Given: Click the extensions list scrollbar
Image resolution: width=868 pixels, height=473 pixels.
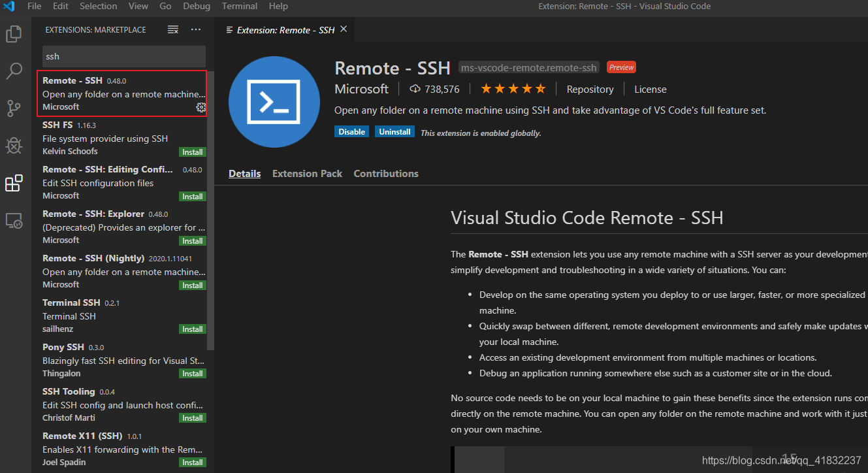Looking at the screenshot, I should (x=210, y=210).
